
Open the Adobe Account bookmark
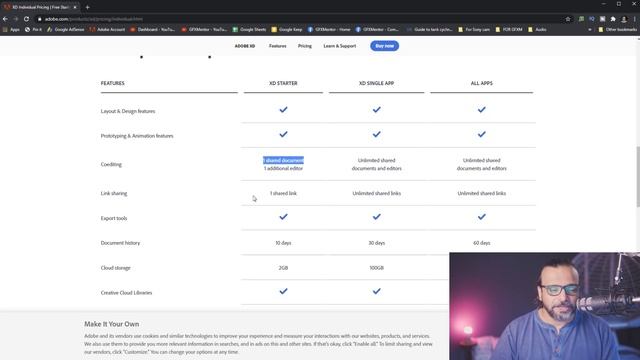pyautogui.click(x=107, y=29)
